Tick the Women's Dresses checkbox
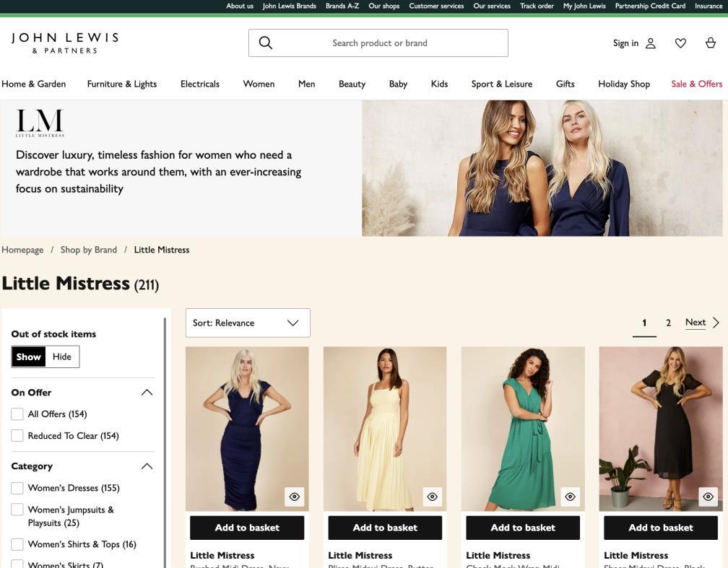 (17, 488)
